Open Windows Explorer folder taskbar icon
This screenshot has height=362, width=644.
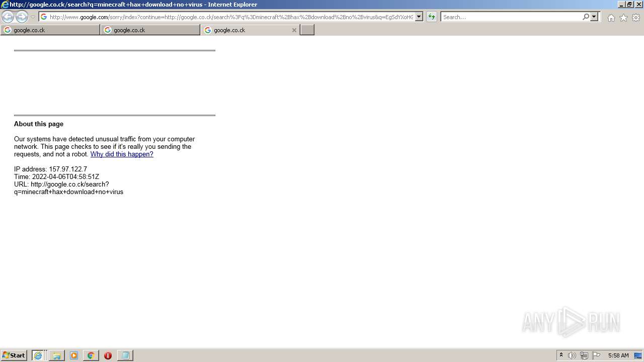[57, 355]
